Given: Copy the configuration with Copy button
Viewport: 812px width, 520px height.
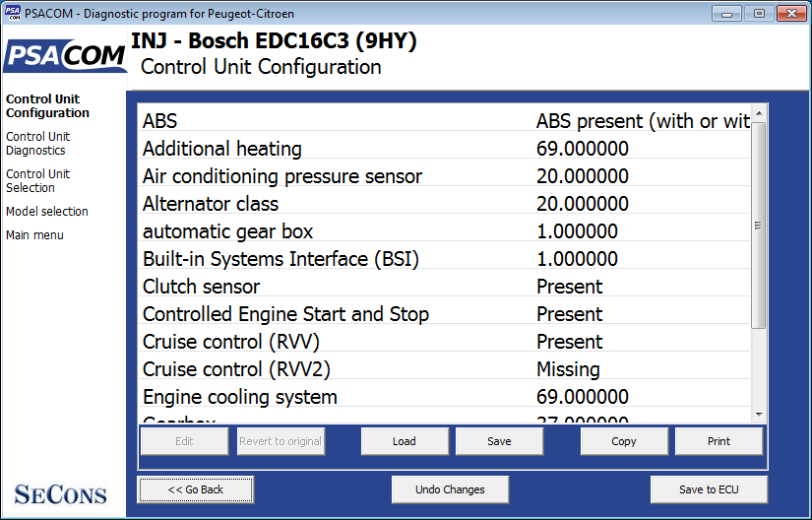Looking at the screenshot, I should [x=623, y=441].
